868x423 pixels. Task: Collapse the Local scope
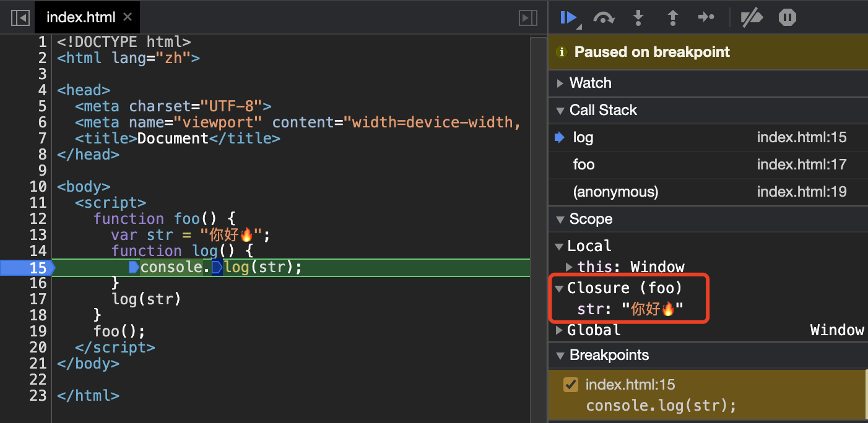click(560, 246)
